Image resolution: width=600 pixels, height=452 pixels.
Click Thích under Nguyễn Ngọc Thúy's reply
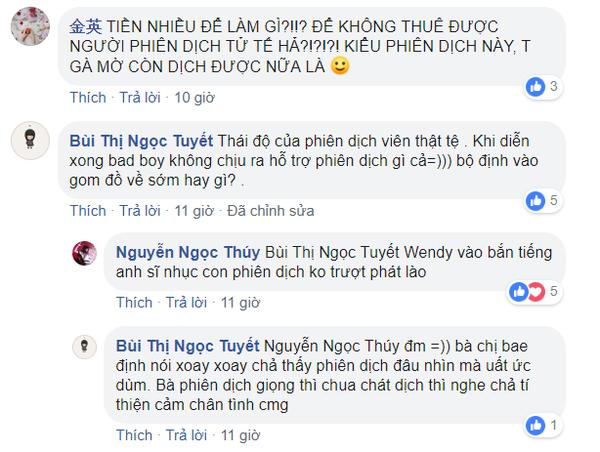[x=134, y=303]
